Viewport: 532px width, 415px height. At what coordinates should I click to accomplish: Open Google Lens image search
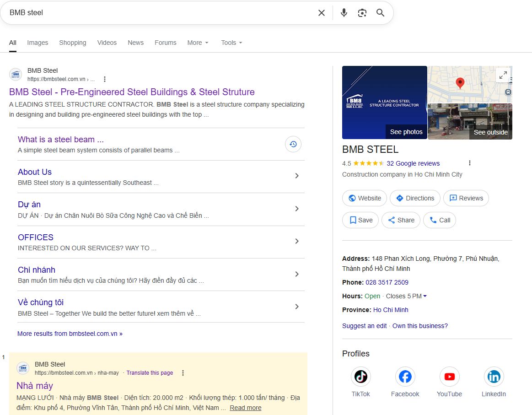[362, 13]
